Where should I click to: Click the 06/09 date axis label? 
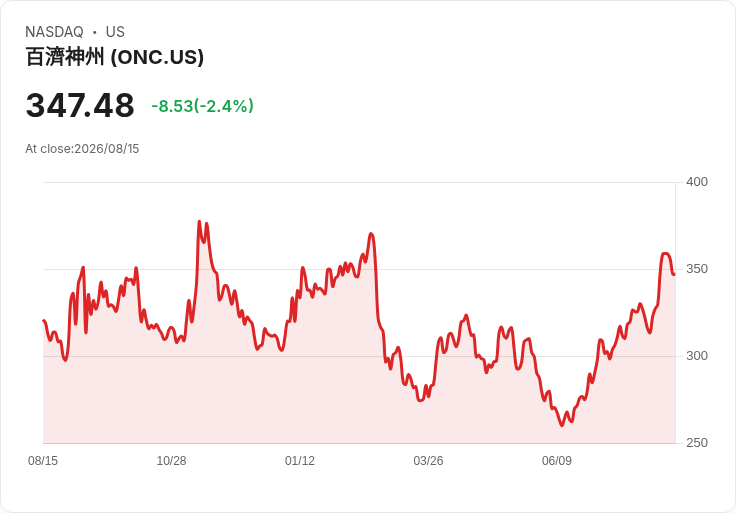click(557, 460)
